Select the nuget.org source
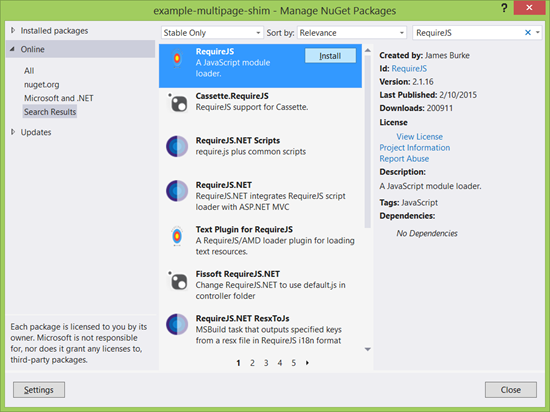This screenshot has height=412, width=550. pos(42,85)
